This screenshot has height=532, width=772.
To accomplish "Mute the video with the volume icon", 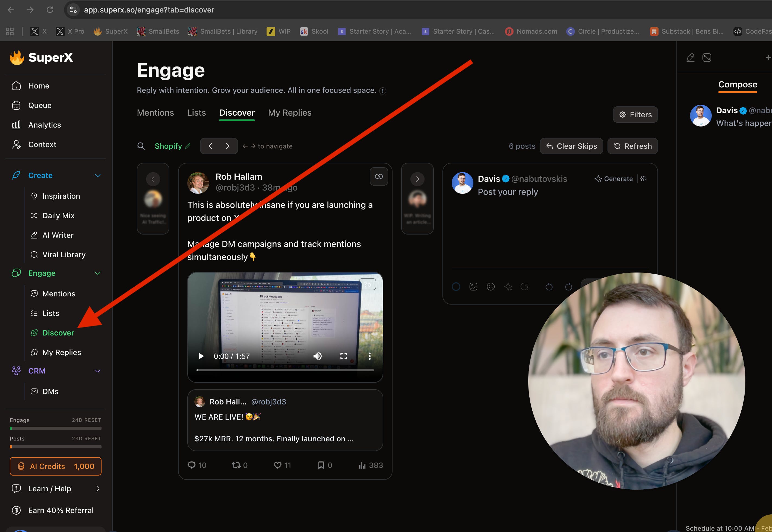I will pos(317,356).
